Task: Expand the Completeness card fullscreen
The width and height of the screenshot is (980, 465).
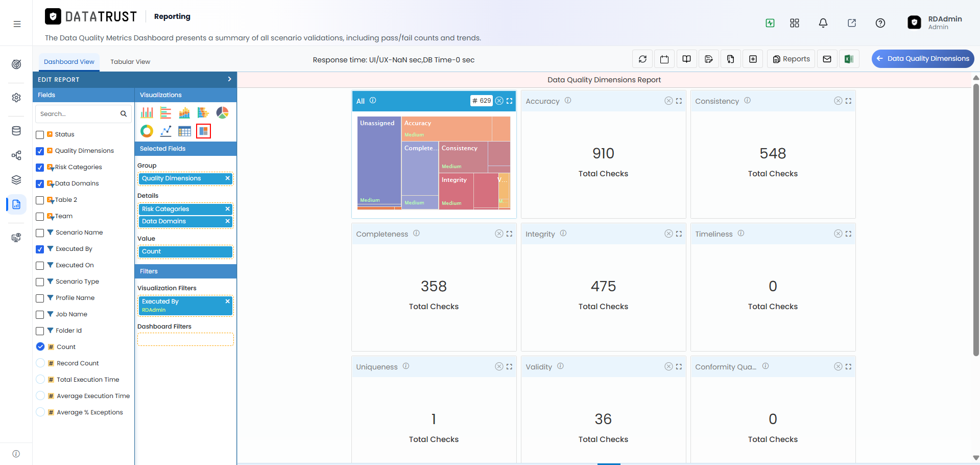Action: point(509,234)
